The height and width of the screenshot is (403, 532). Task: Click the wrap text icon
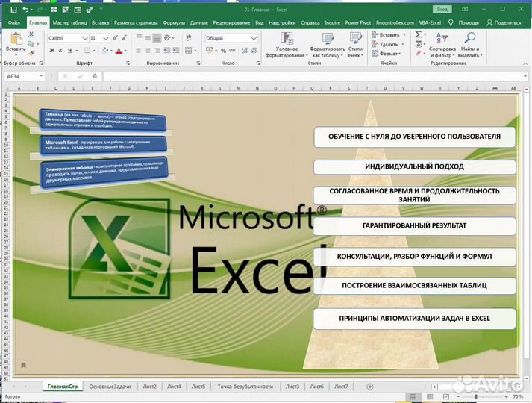coord(188,37)
